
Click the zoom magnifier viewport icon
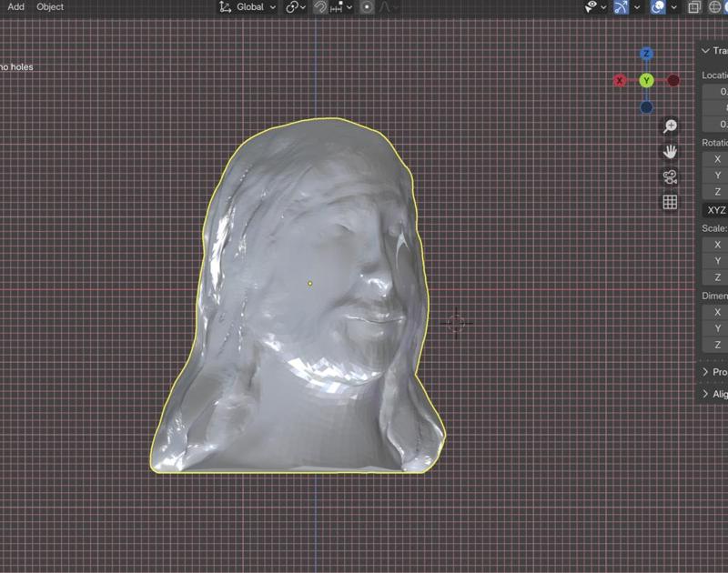click(x=670, y=126)
